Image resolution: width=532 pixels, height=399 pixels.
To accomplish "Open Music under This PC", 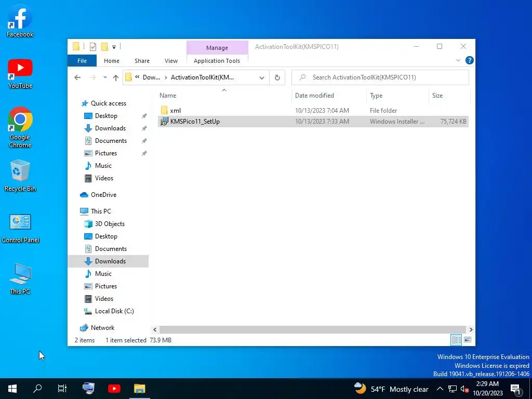I will [x=103, y=274].
